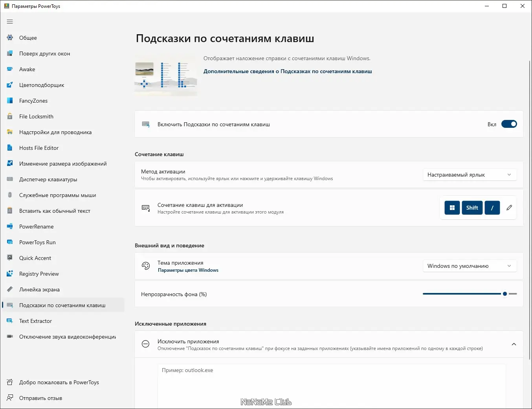Click Параметры цвета Windows link
The height and width of the screenshot is (409, 532).
click(x=188, y=270)
